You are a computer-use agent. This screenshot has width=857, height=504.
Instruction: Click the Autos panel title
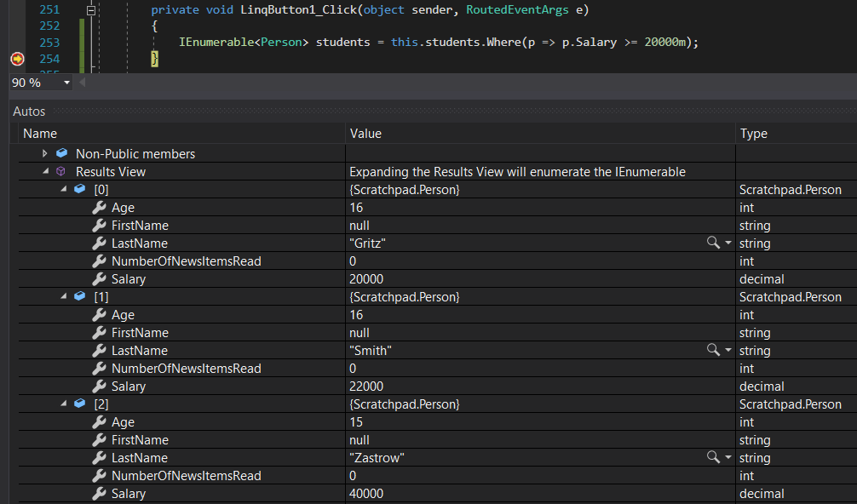tap(29, 112)
